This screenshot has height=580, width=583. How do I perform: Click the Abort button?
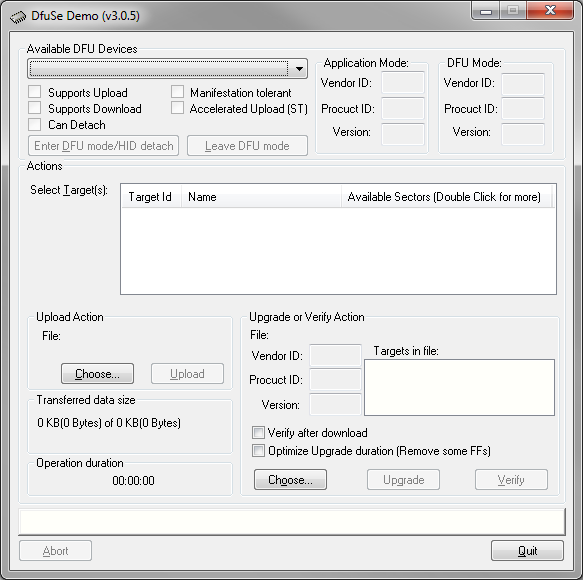55,551
